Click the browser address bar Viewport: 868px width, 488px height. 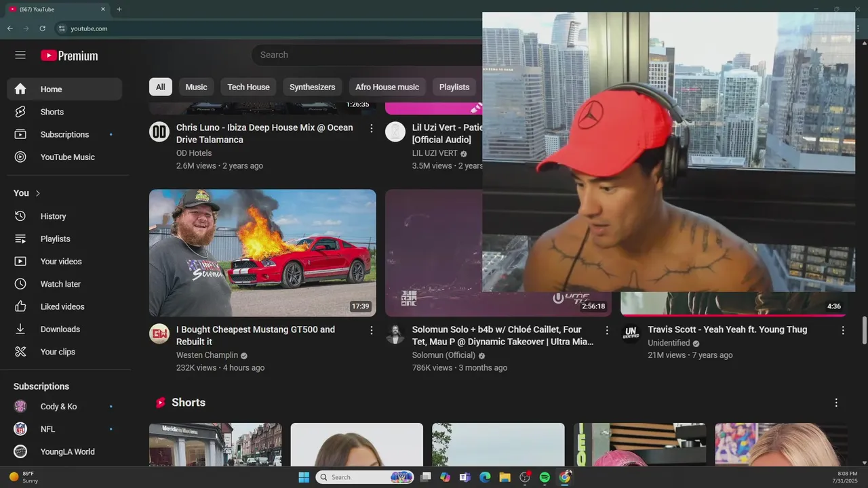click(x=268, y=28)
